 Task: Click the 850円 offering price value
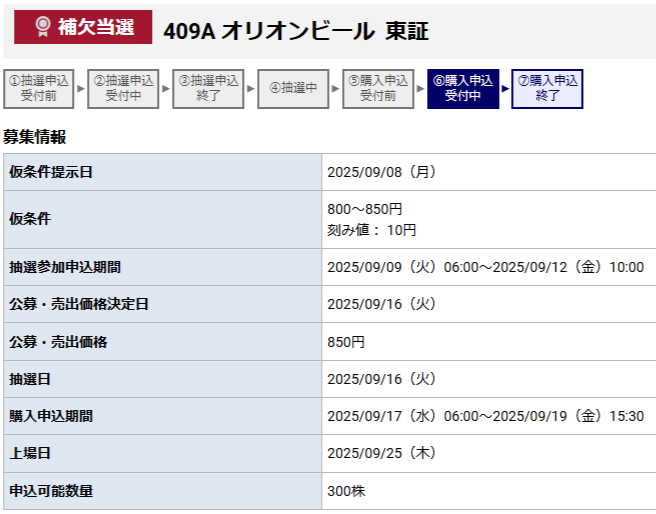346,342
